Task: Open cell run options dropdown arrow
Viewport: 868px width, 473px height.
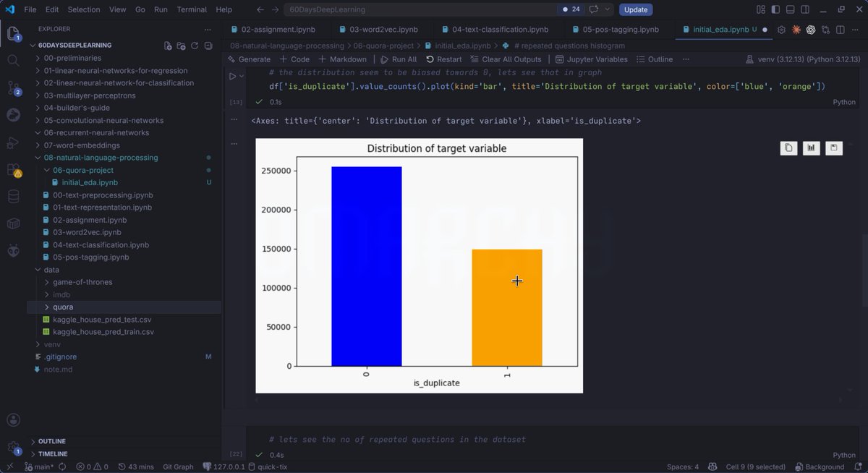Action: (242, 76)
